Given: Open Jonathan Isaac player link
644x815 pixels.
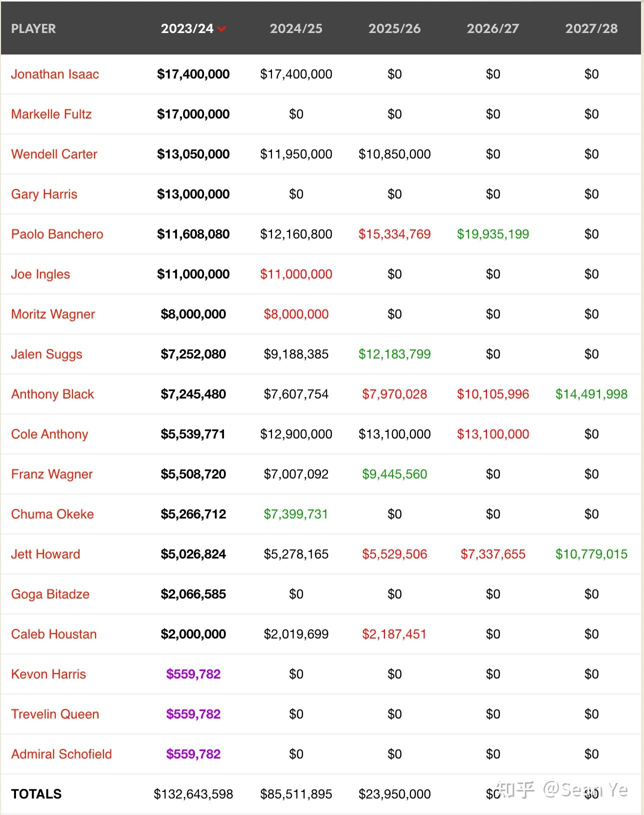Looking at the screenshot, I should point(55,74).
